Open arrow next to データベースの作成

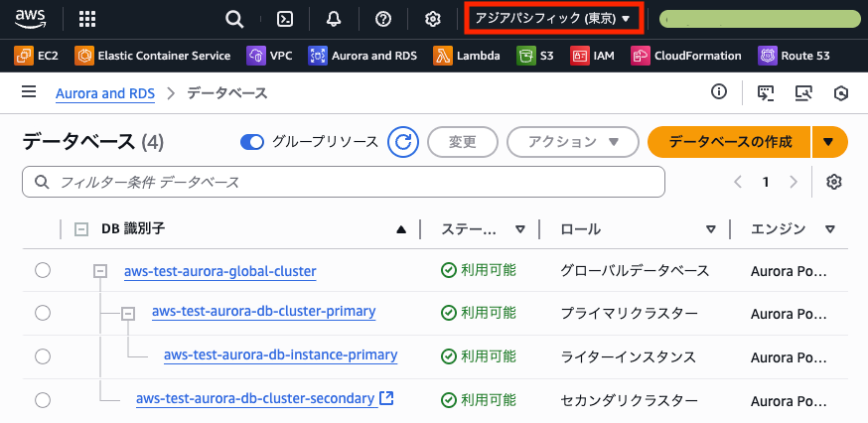coord(828,142)
